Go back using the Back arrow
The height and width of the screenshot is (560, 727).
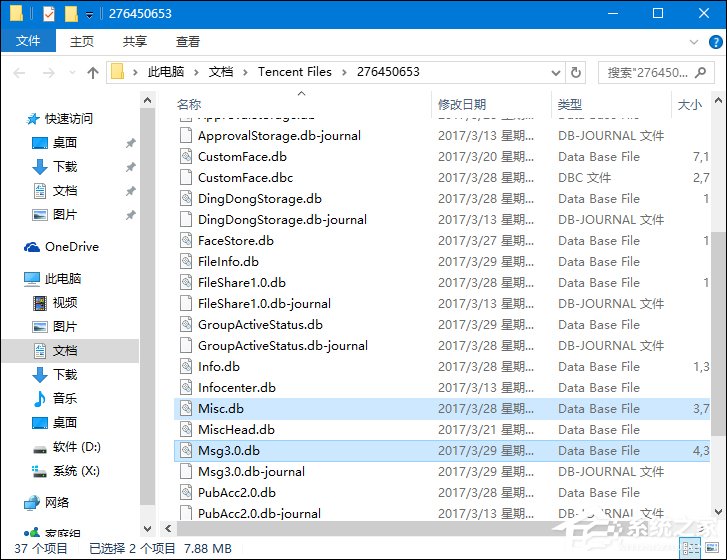19,72
